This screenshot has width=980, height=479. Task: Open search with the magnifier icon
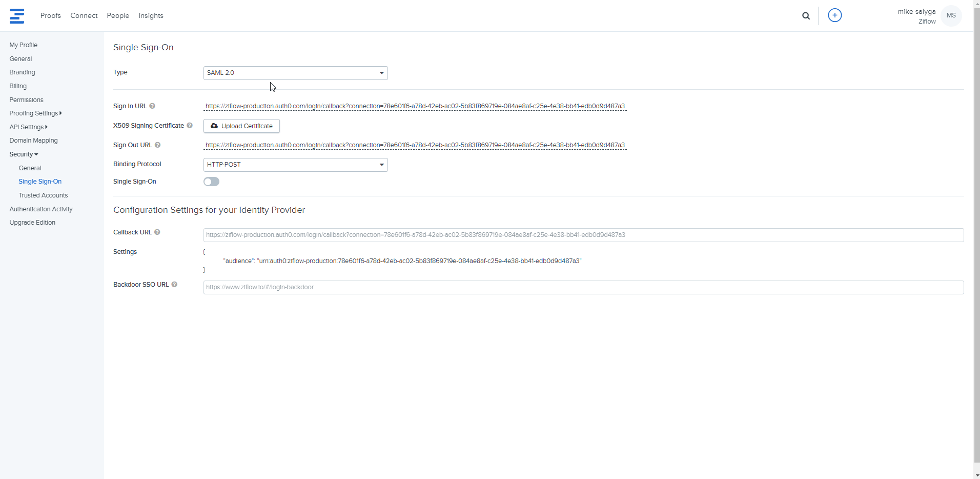[x=806, y=16]
